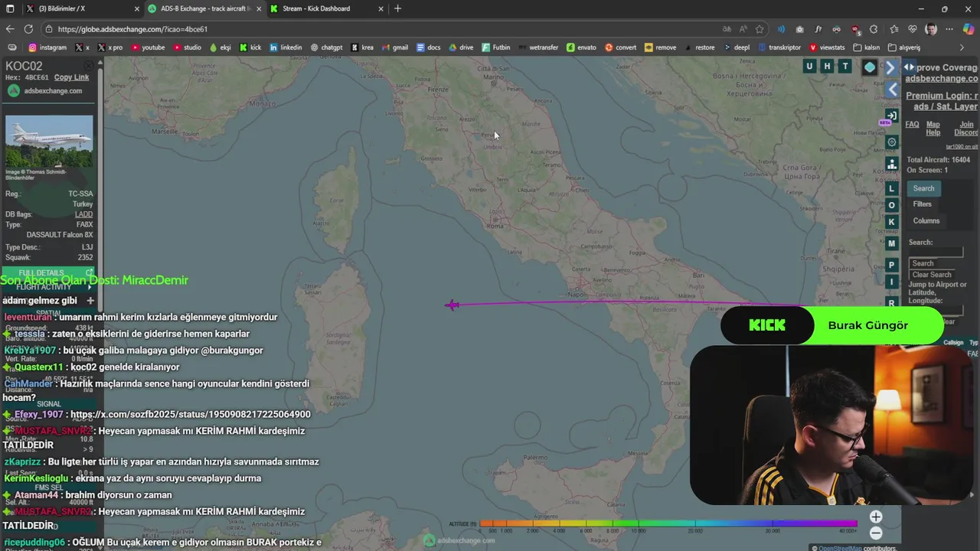Click the Falcon 8X aircraft photo thumbnail
Screen dimensions: 980x551
click(49, 142)
